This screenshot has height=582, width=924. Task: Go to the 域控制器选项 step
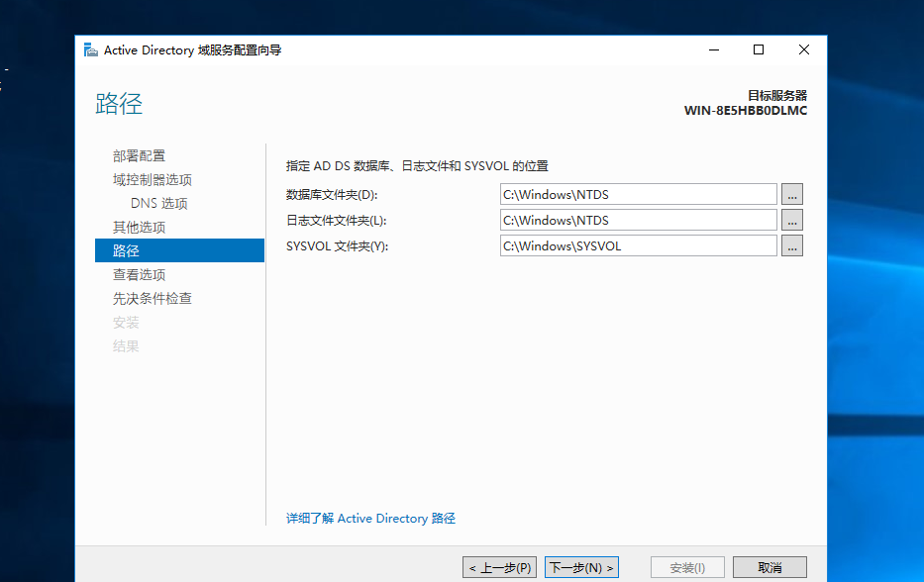pos(153,180)
